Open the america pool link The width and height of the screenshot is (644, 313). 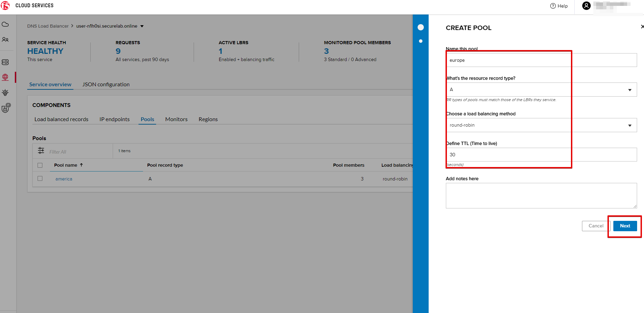click(64, 179)
